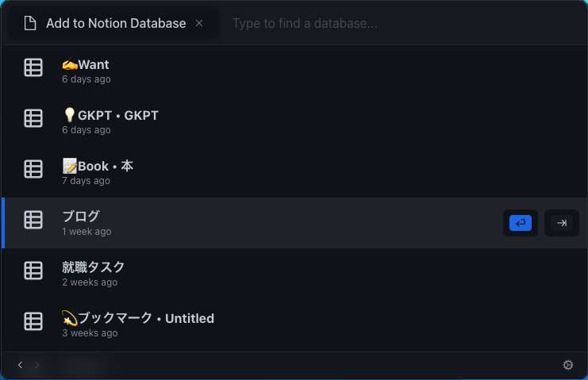Click the table icon beside Book

(33, 169)
